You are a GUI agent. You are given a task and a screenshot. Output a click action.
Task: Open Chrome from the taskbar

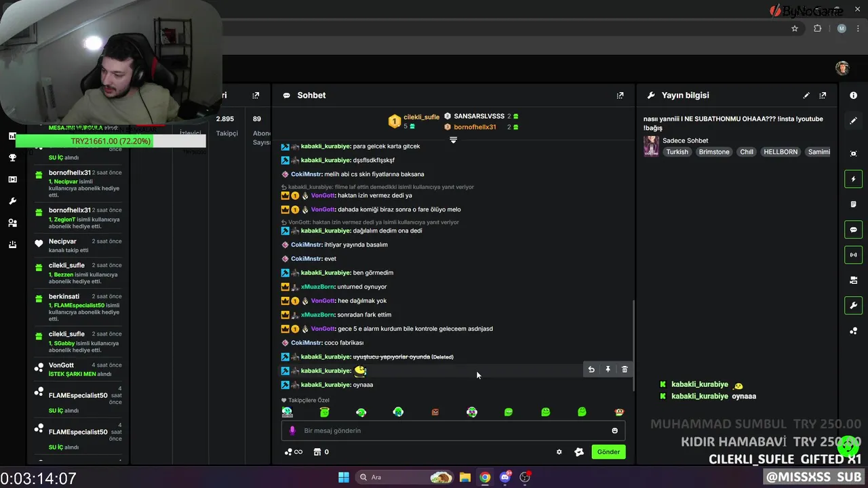pyautogui.click(x=485, y=477)
